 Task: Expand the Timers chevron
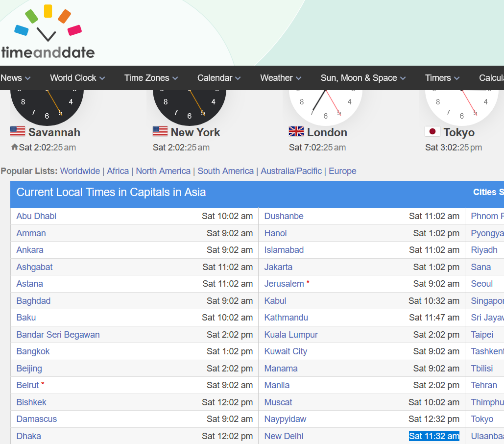[457, 78]
